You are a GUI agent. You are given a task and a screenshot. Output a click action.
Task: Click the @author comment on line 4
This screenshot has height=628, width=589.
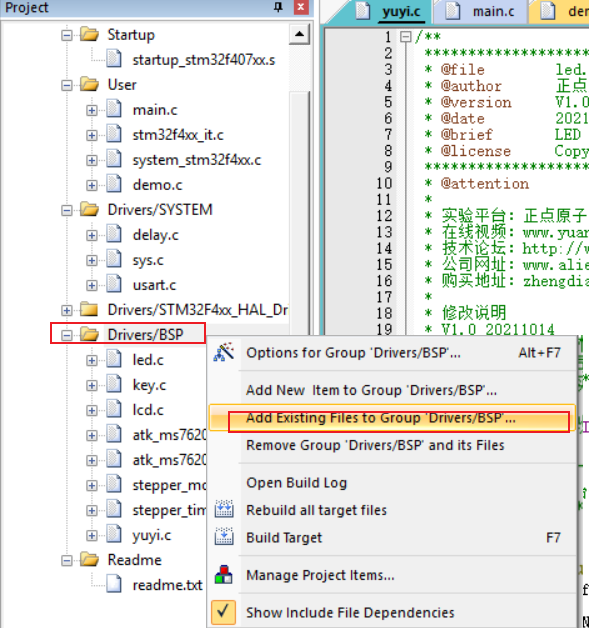coord(471,86)
